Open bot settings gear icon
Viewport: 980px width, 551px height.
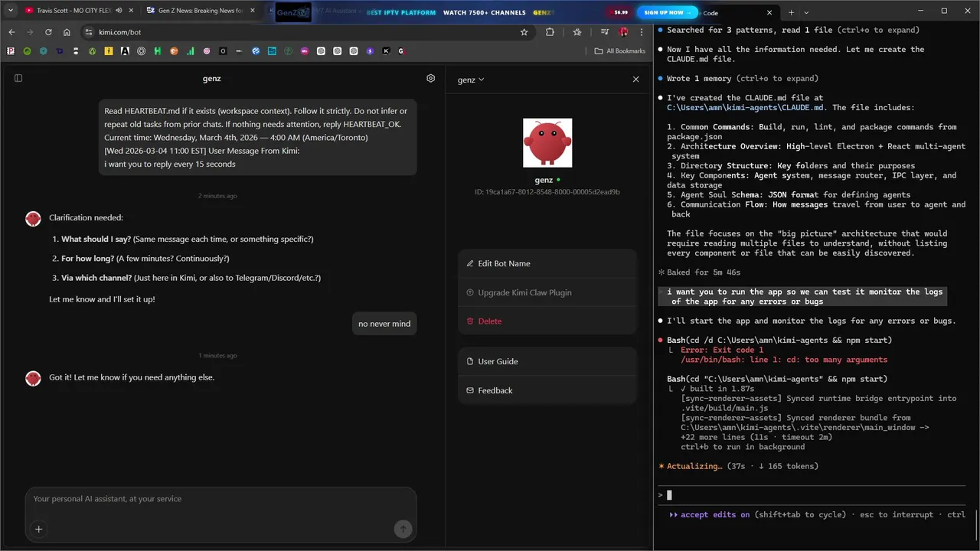tap(431, 78)
